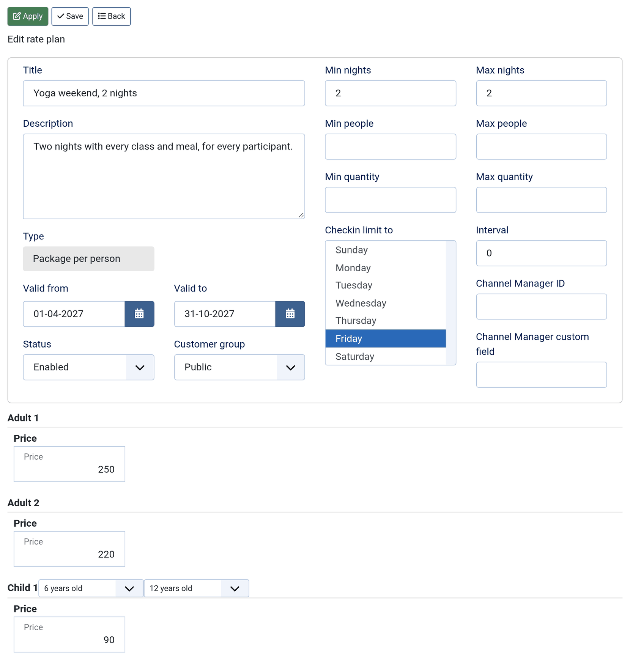This screenshot has height=672, width=630.
Task: Open the Child 1 '6 years old' dropdown
Action: pyautogui.click(x=91, y=588)
